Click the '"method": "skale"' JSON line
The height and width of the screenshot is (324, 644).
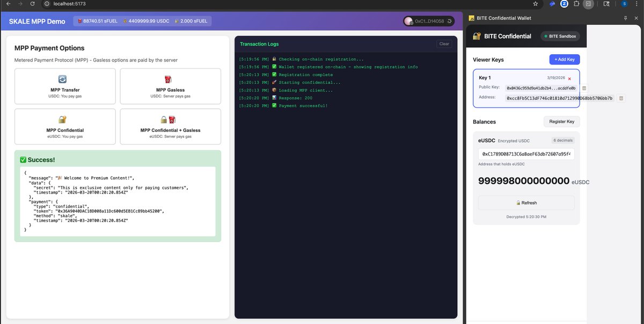tap(55, 216)
